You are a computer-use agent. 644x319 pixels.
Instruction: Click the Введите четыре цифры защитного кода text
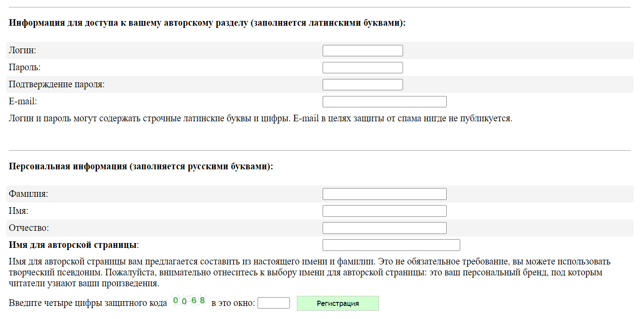coord(88,303)
